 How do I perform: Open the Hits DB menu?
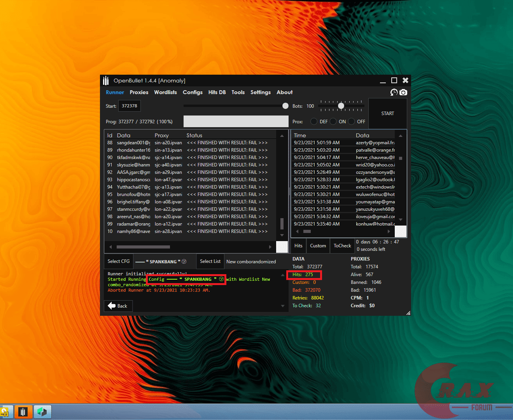coord(217,92)
